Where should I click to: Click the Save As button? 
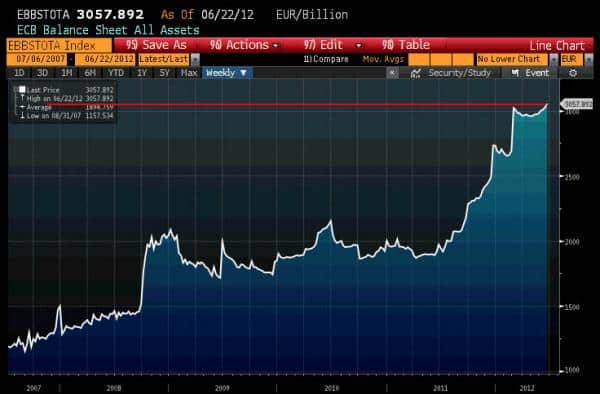[x=156, y=45]
